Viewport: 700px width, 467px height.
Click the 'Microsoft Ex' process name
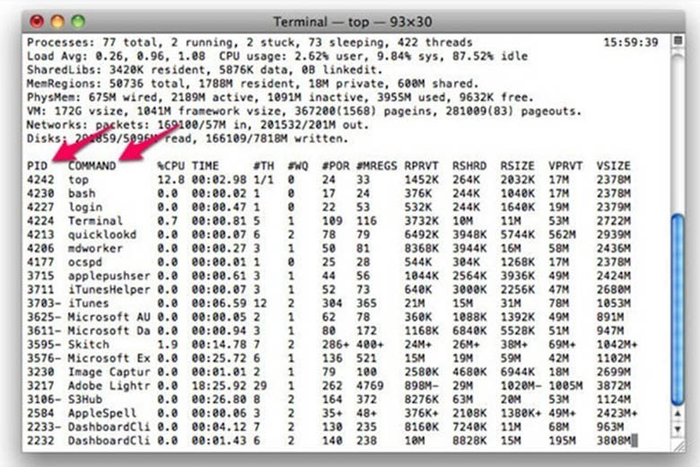click(x=109, y=359)
